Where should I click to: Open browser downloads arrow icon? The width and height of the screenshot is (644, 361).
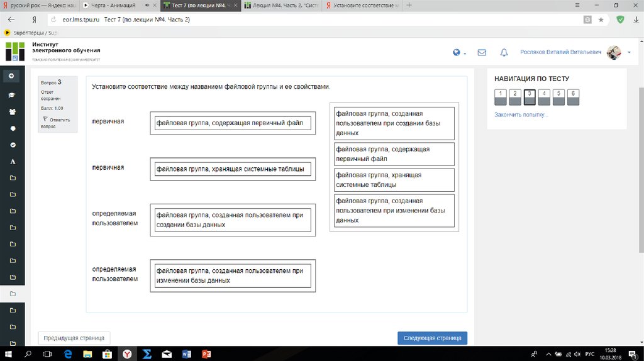click(636, 19)
